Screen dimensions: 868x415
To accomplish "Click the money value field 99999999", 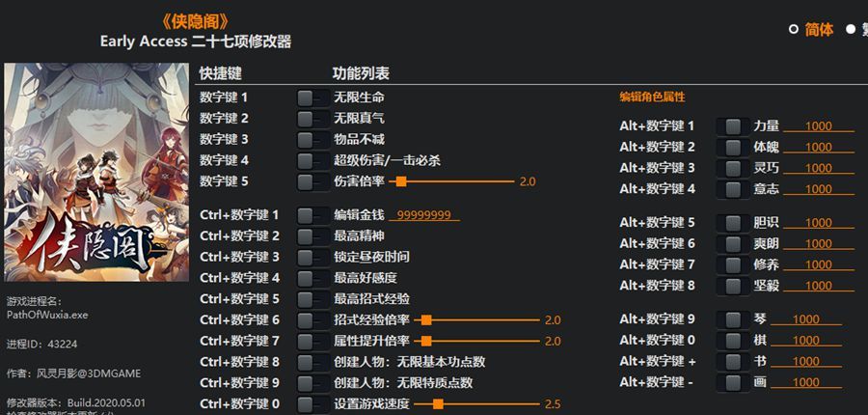I will coord(425,216).
